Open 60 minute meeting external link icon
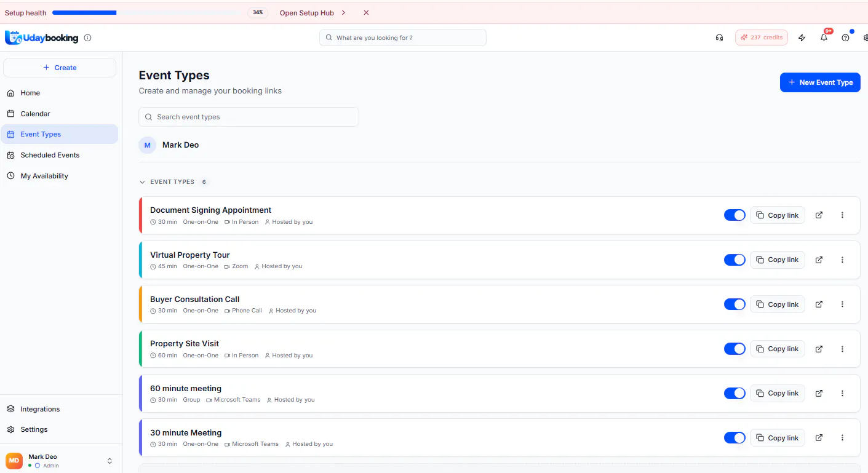Viewport: 868px width, 473px height. coord(819,393)
